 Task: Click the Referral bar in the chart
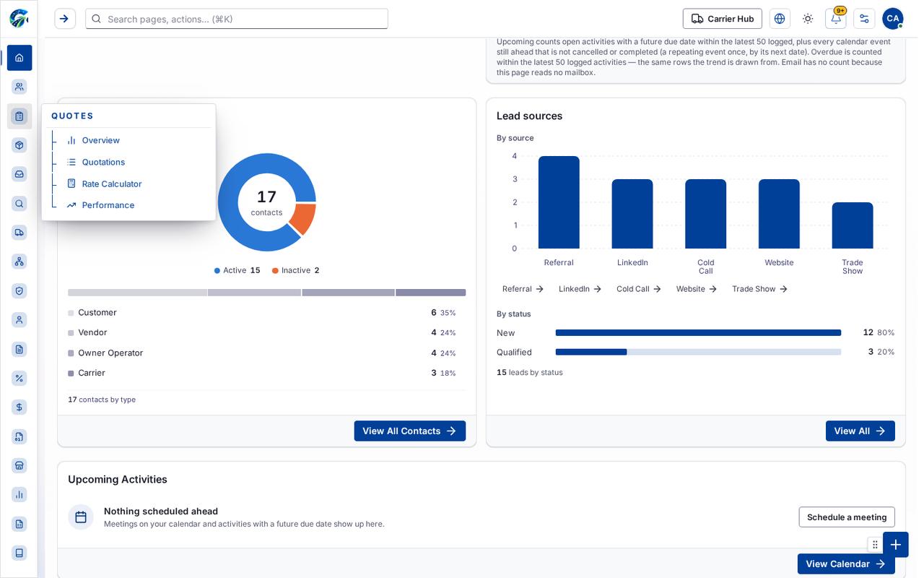coord(559,202)
